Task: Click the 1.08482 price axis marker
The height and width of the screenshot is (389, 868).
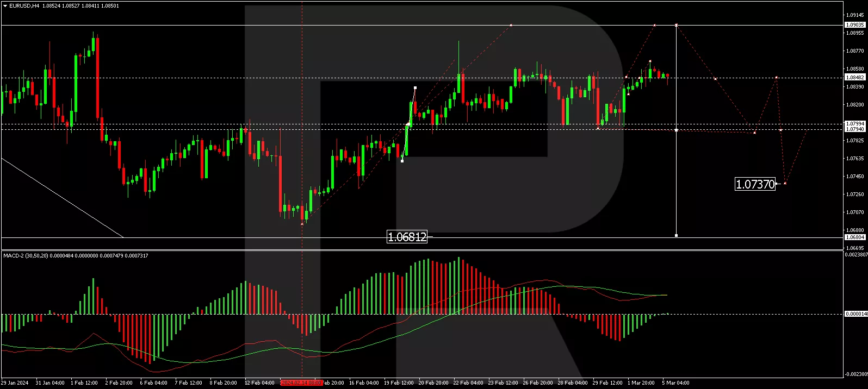Action: pos(854,78)
